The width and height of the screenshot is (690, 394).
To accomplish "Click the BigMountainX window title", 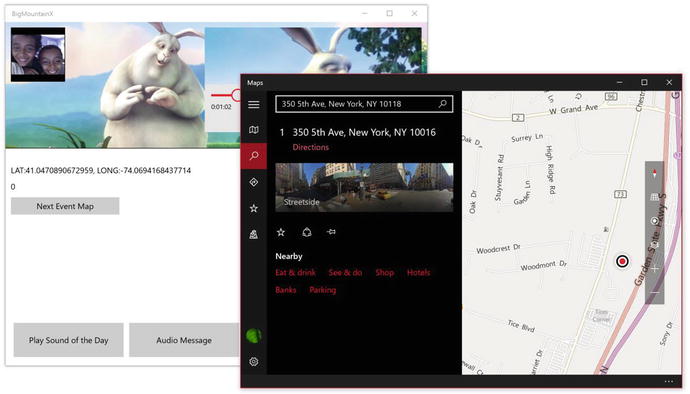I will 33,14.
